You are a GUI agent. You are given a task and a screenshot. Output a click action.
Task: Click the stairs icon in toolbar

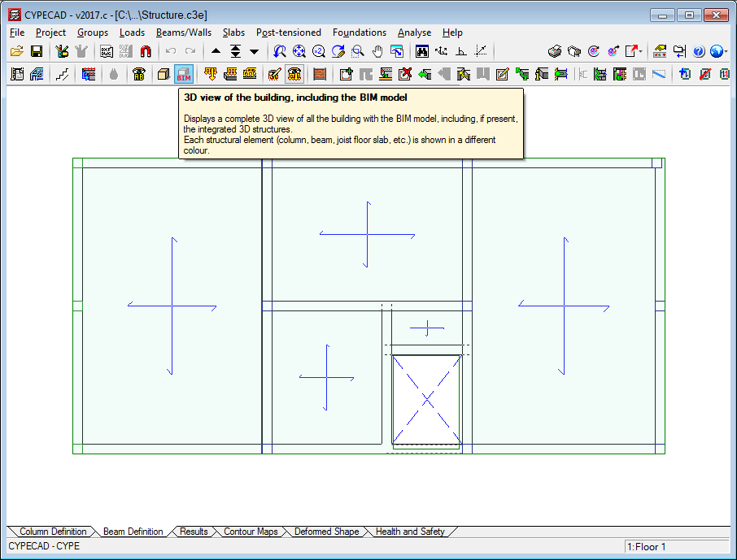[x=63, y=75]
